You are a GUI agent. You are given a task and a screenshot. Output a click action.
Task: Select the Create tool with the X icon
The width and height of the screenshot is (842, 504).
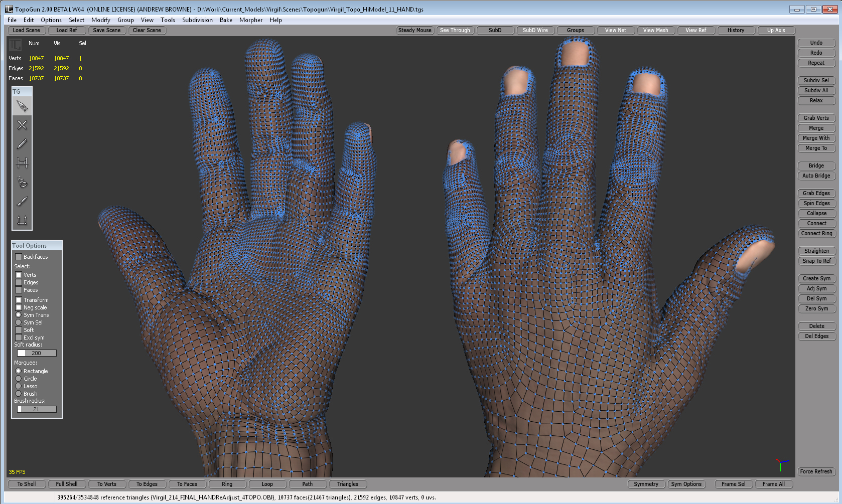22,125
